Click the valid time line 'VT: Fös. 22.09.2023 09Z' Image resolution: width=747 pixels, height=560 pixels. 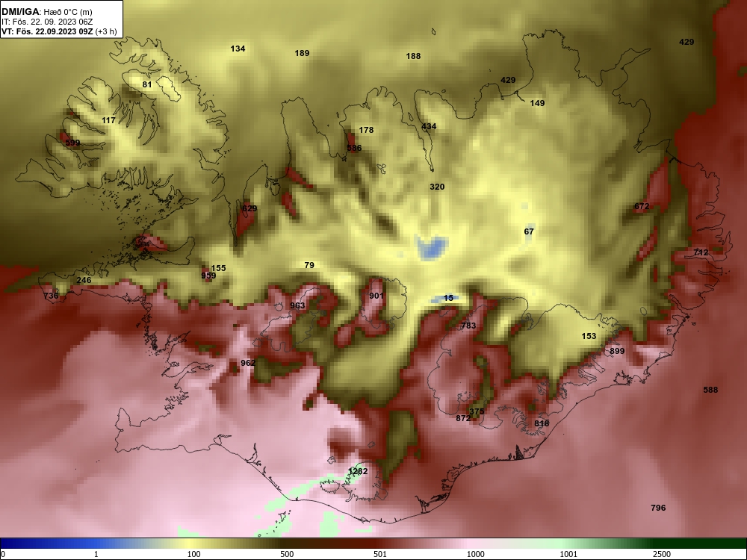48,32
